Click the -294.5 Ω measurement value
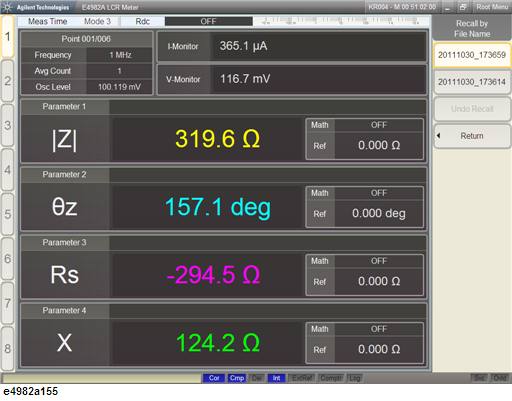The width and height of the screenshot is (512, 401). click(x=213, y=275)
